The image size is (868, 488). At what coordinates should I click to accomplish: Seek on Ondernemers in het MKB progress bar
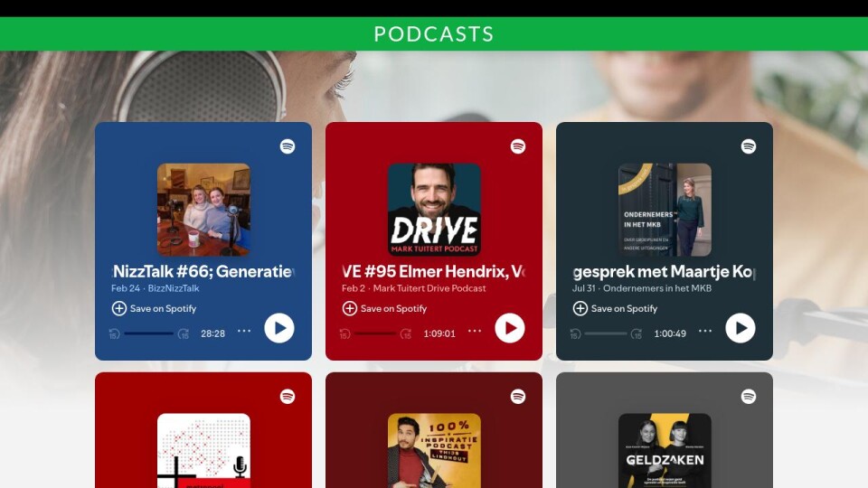[606, 333]
